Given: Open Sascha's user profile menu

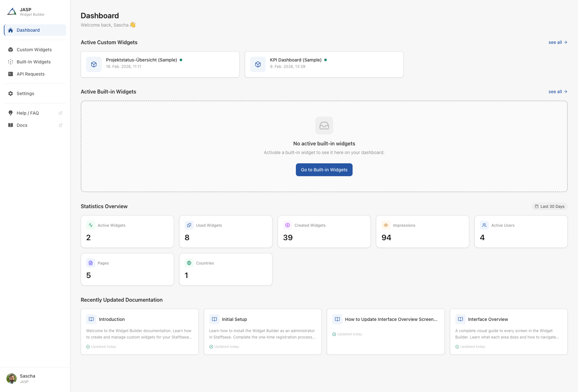Looking at the screenshot, I should click(21, 378).
